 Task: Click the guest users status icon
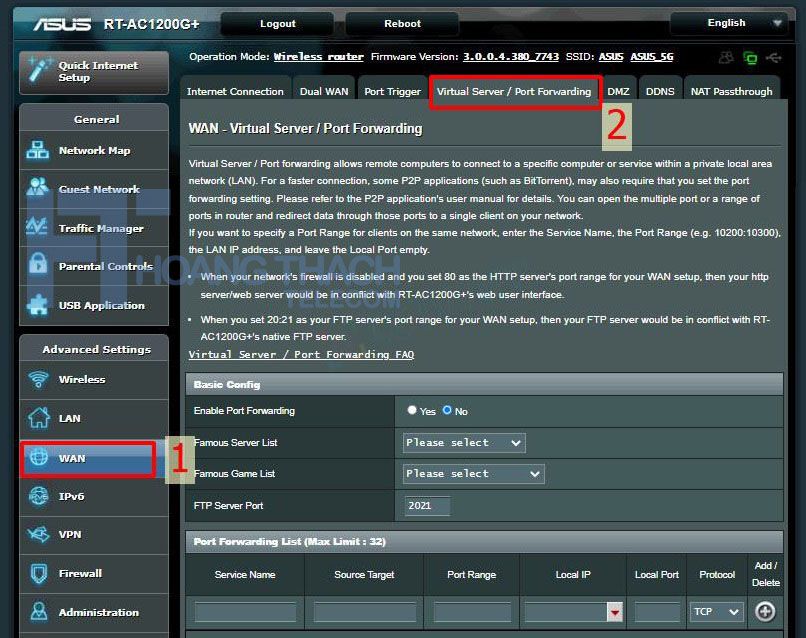(726, 58)
